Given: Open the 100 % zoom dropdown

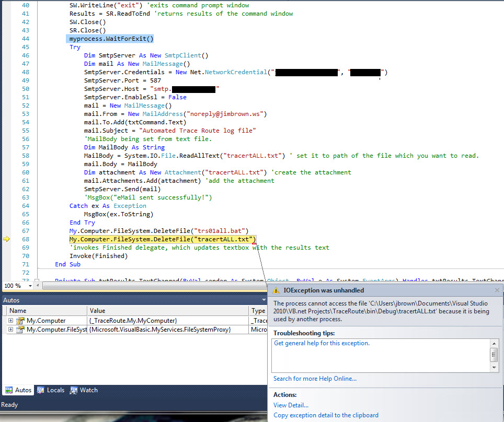Looking at the screenshot, I should [x=30, y=286].
